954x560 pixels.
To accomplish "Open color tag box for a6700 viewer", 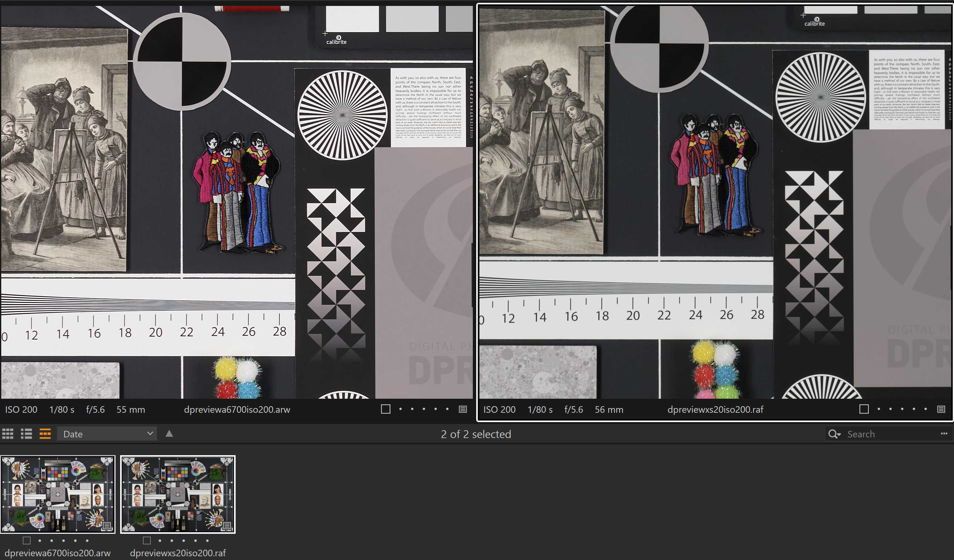I will pos(385,409).
